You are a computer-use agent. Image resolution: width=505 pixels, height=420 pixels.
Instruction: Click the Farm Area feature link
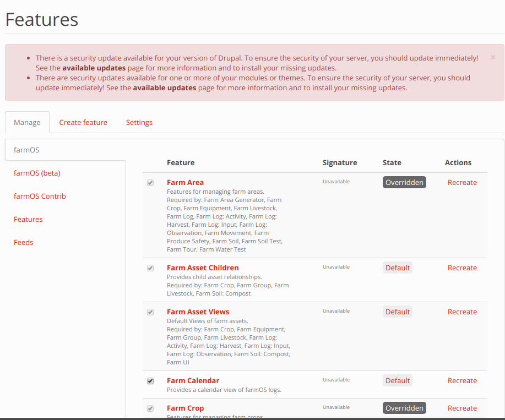coord(185,182)
